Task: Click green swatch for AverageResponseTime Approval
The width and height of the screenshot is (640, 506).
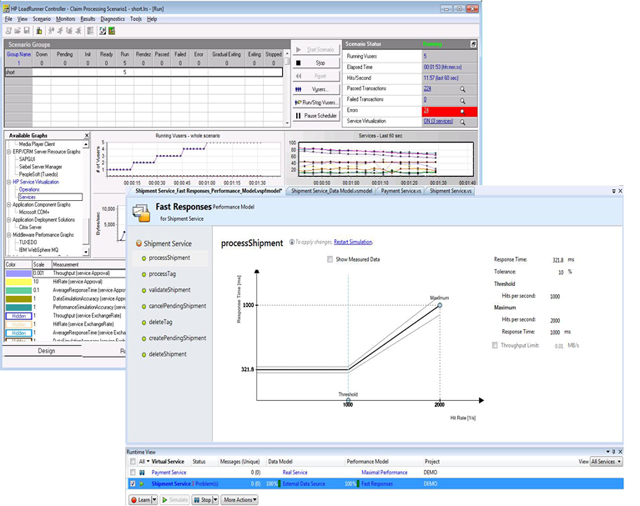Action: tap(18, 290)
